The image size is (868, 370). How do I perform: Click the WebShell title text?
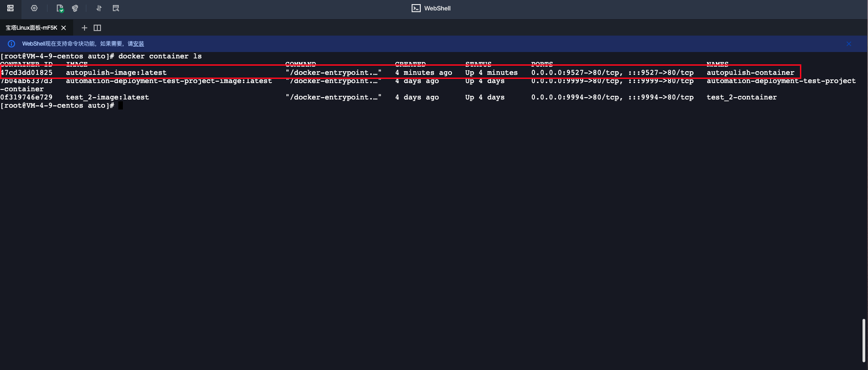(x=437, y=8)
